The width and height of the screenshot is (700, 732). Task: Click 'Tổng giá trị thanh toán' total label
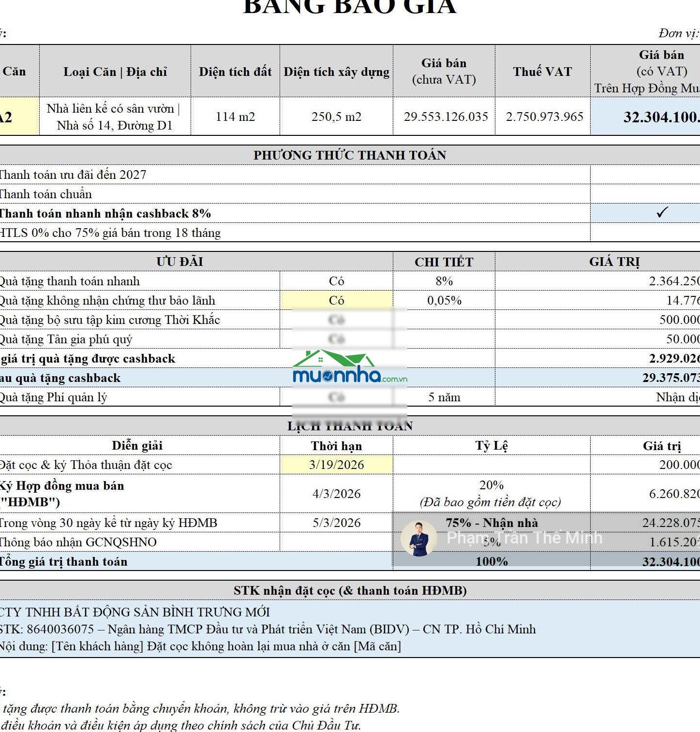pos(63,561)
